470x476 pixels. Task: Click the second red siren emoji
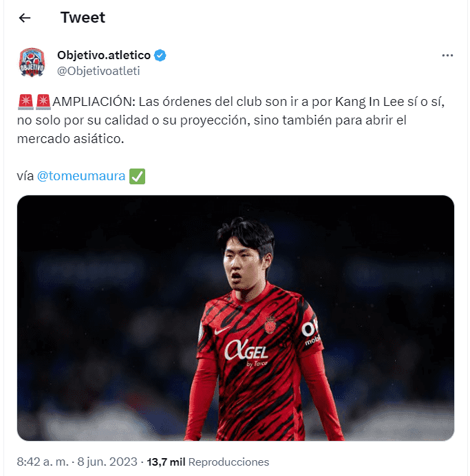(x=43, y=102)
